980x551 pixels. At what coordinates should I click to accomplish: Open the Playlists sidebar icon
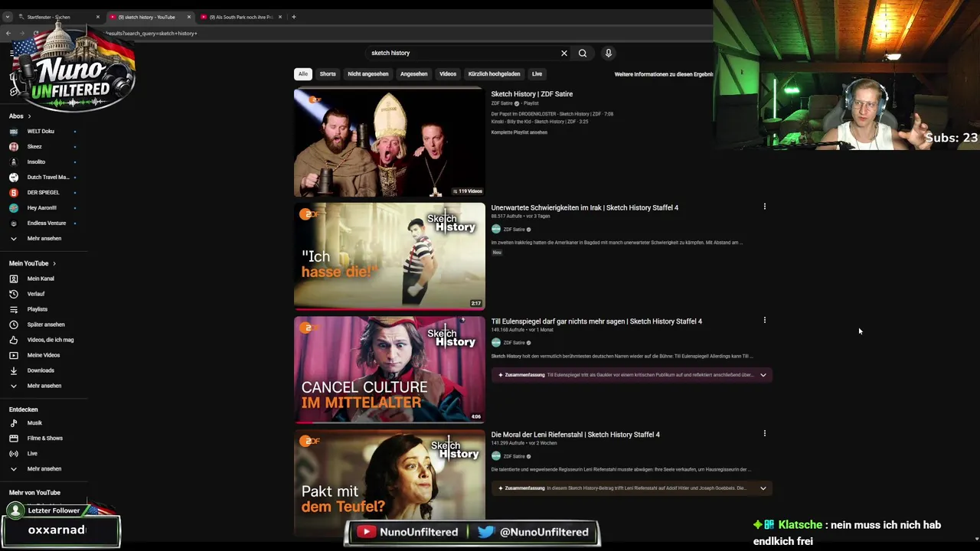13,309
